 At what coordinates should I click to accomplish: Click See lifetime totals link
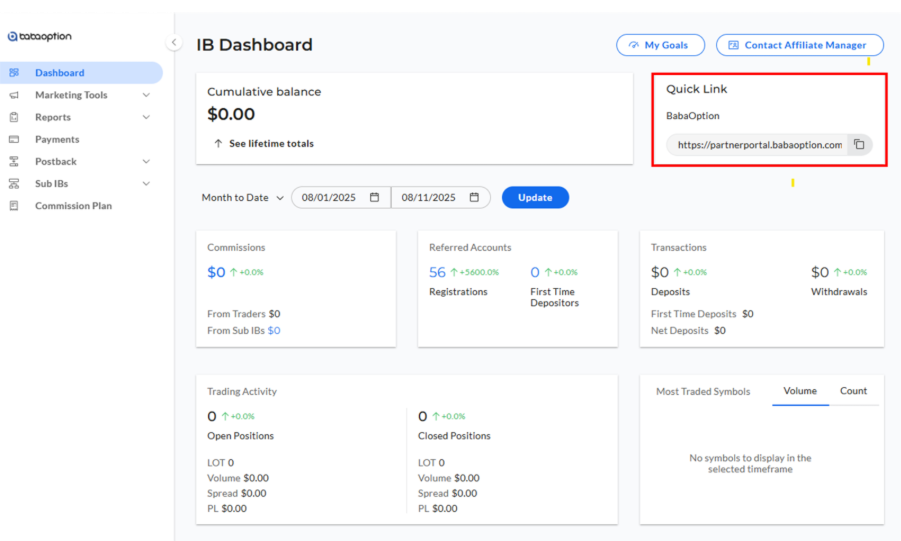click(x=263, y=144)
